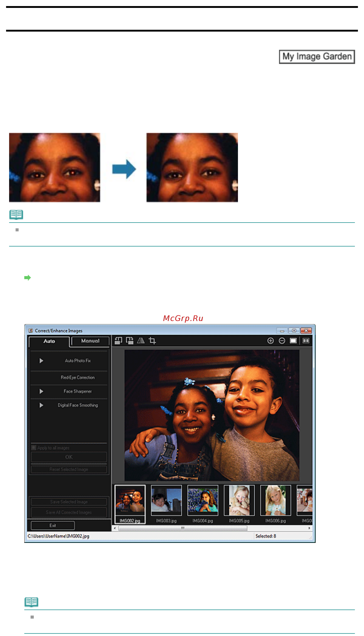Click the before red-eye sample photo
This screenshot has width=364, height=636.
click(x=54, y=167)
